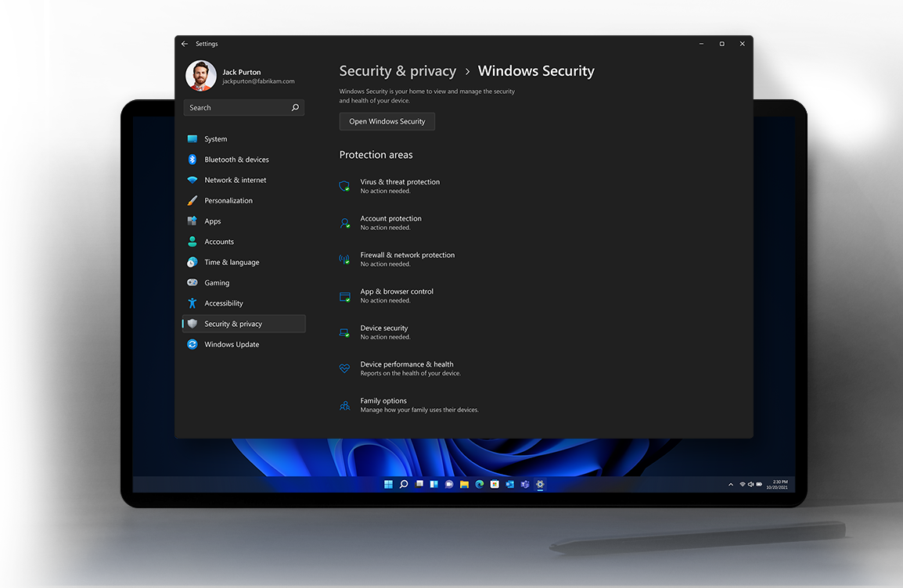Click the taskbar Search icon
Viewport: 903px width, 588px height.
(404, 485)
